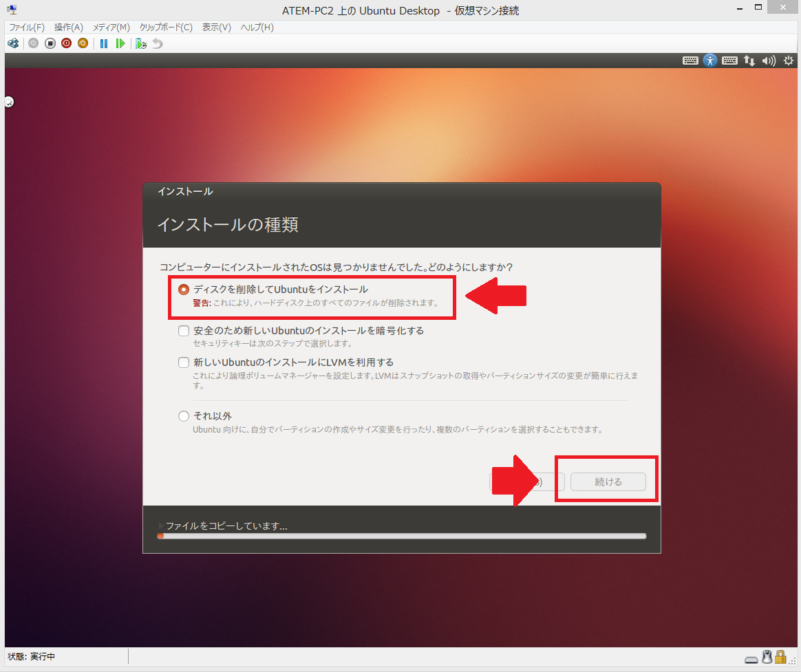Screen dimensions: 801x672
Task: Close the virtual machine connection window
Action: point(783,8)
